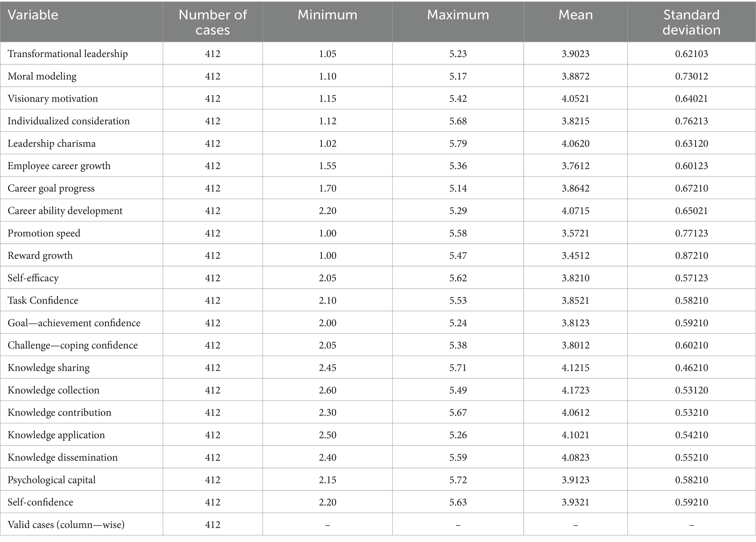The image size is (756, 542).
Task: Click the mean value 3.4512
Action: point(575,255)
